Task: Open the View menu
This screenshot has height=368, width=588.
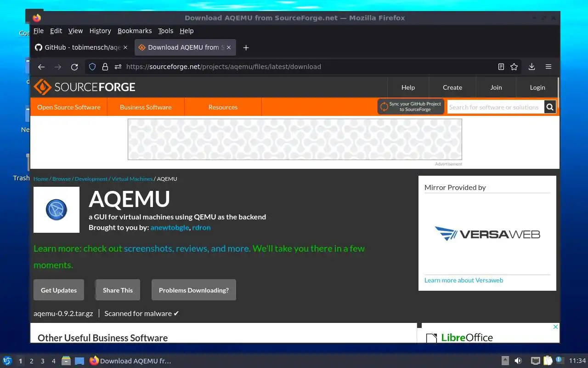Action: pos(75,31)
